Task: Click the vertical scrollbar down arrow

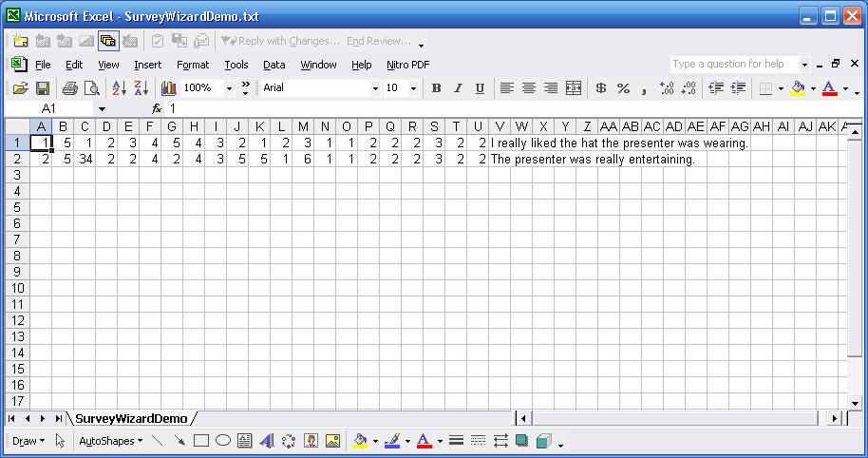Action: click(x=856, y=403)
